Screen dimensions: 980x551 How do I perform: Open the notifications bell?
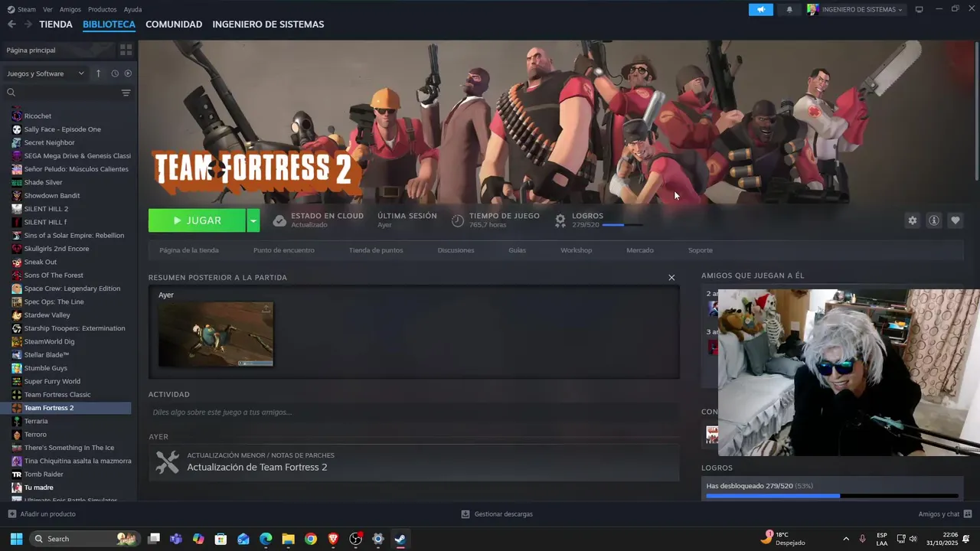pyautogui.click(x=789, y=10)
